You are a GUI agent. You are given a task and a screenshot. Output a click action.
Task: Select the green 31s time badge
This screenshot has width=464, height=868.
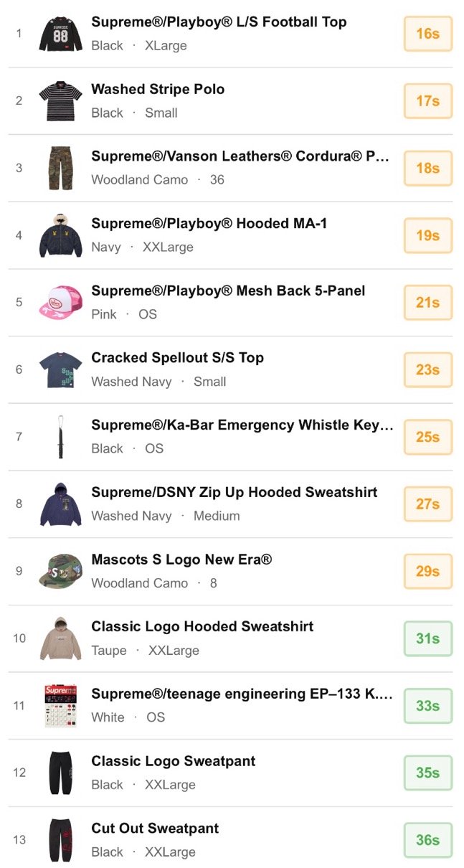pos(427,638)
